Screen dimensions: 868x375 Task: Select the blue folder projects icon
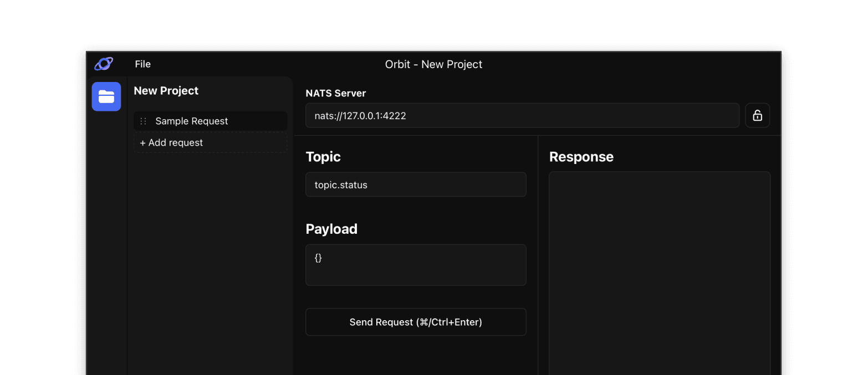[x=106, y=97]
